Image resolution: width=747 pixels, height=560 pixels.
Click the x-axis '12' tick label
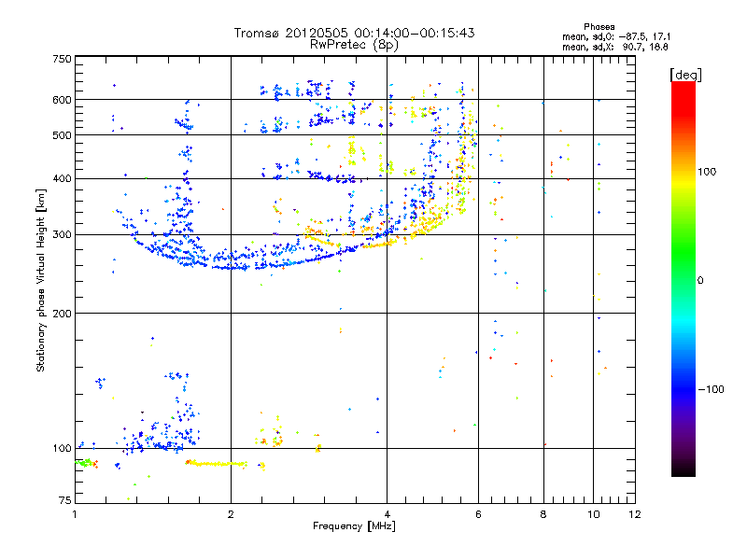click(635, 514)
